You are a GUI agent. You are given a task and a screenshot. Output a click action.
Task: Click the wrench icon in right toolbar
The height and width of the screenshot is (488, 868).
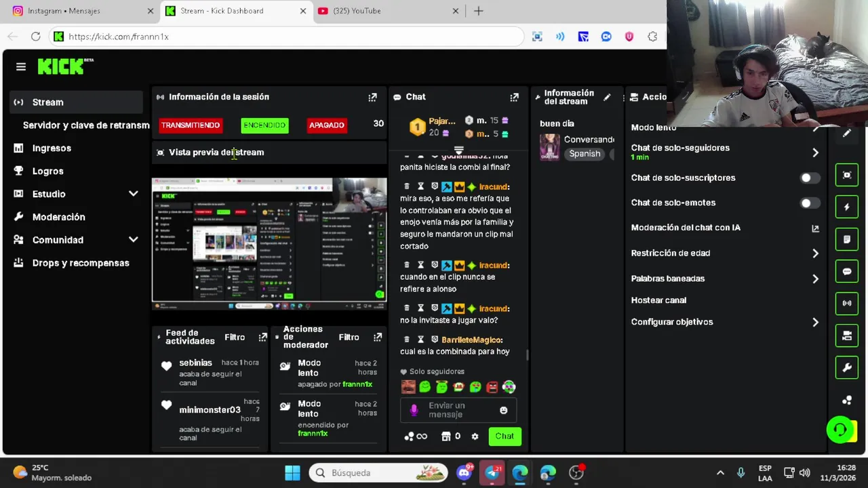point(847,367)
